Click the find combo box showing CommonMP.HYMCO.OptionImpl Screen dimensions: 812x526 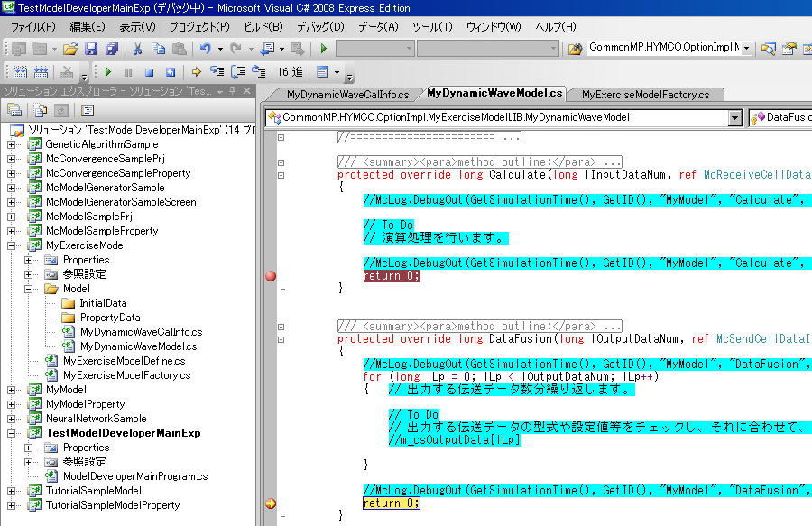point(664,48)
